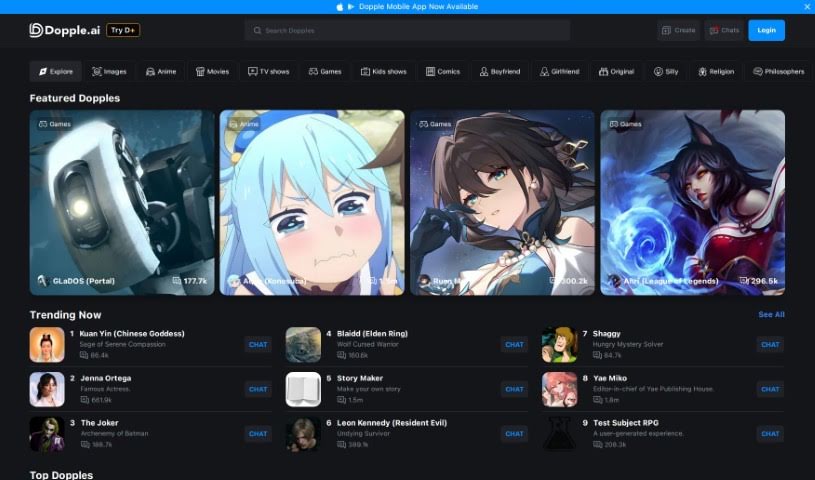Click the message count icon under Shaggy
This screenshot has width=815, height=480.
(597, 355)
